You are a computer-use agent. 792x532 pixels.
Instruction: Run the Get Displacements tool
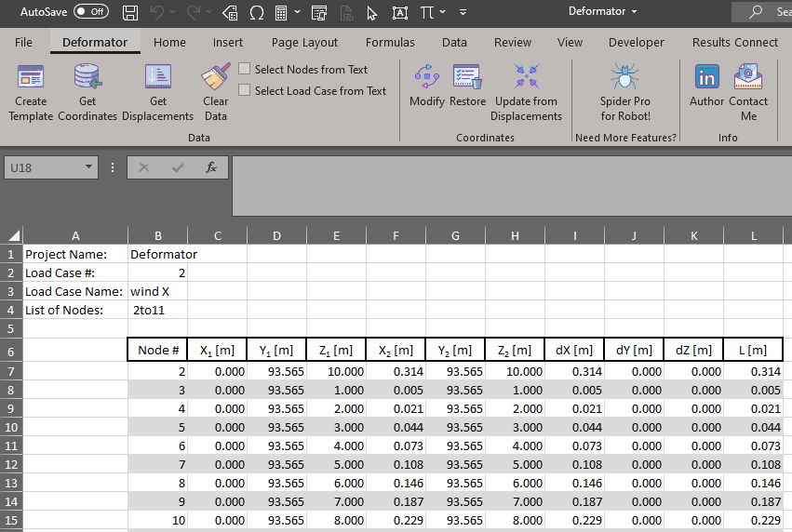[158, 78]
